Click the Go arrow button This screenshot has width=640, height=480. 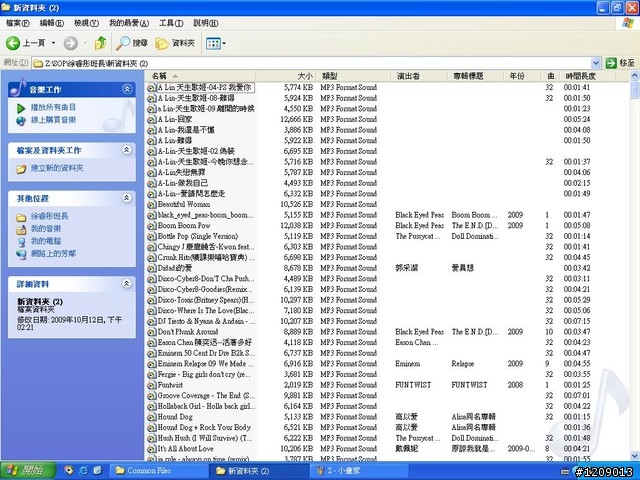coord(611,63)
